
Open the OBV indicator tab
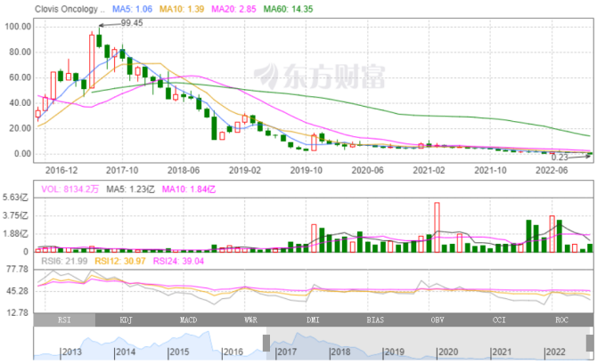(438, 318)
